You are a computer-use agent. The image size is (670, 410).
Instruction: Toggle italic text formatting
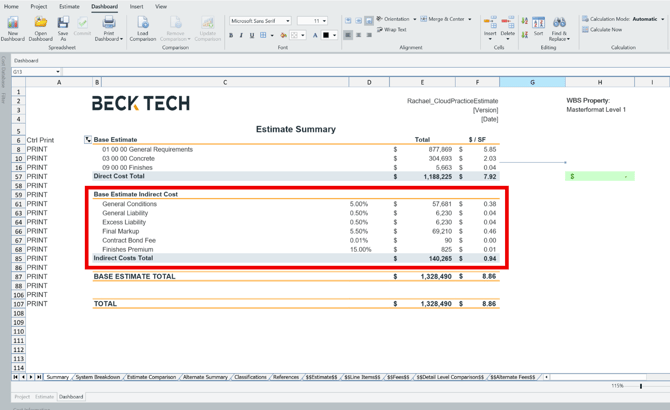click(241, 35)
